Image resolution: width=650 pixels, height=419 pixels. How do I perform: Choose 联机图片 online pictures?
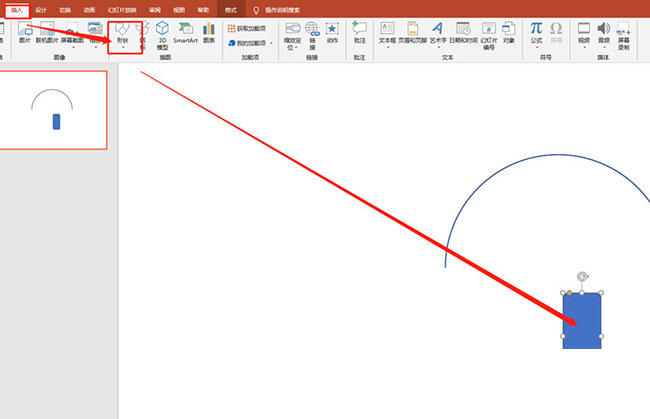[x=48, y=33]
